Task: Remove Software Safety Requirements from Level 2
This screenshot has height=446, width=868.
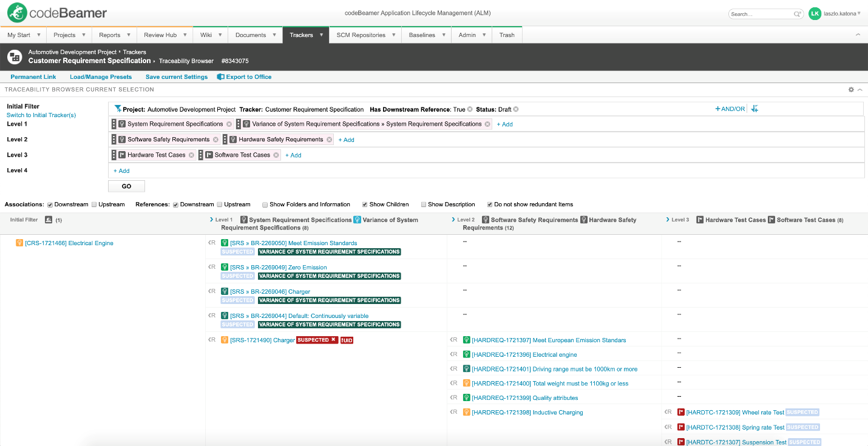Action: coord(215,140)
